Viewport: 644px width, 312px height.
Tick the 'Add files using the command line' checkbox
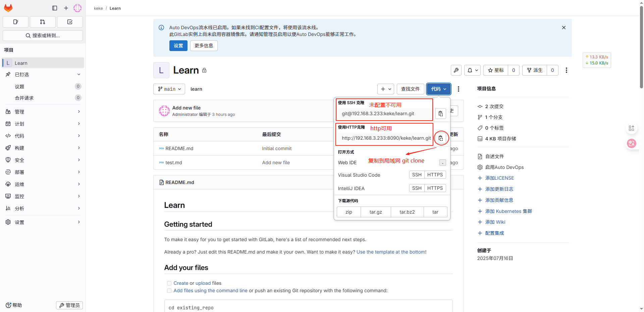(169, 291)
